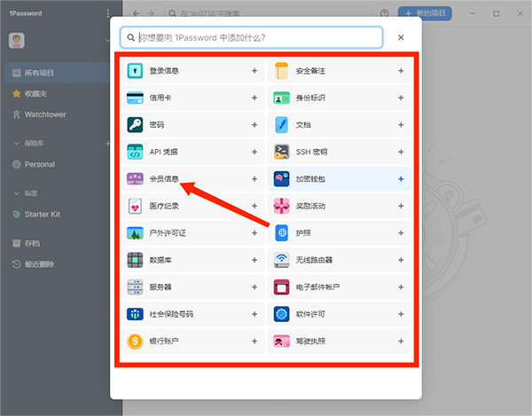Pick the 文档 document icon
The height and width of the screenshot is (416, 532).
point(281,125)
